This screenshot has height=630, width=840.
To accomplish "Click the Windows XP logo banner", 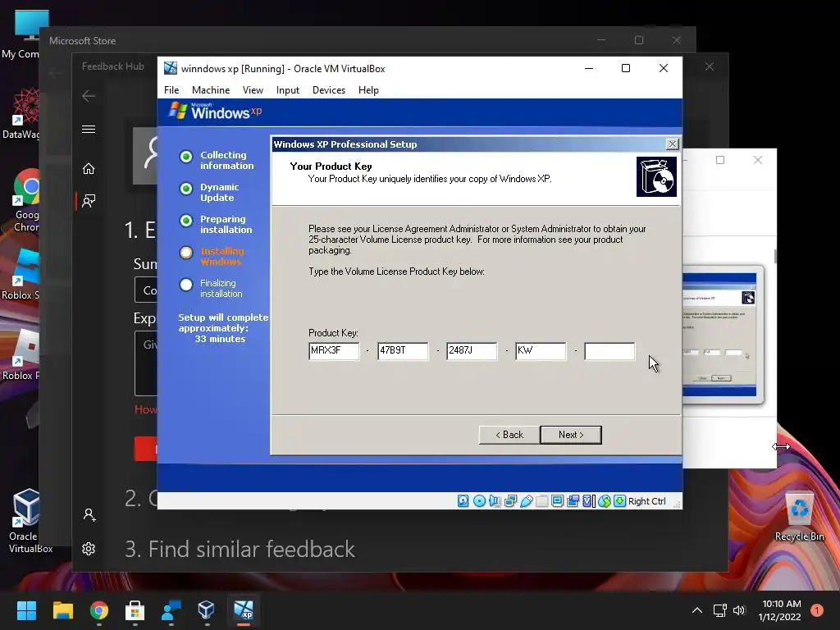I will [x=216, y=112].
